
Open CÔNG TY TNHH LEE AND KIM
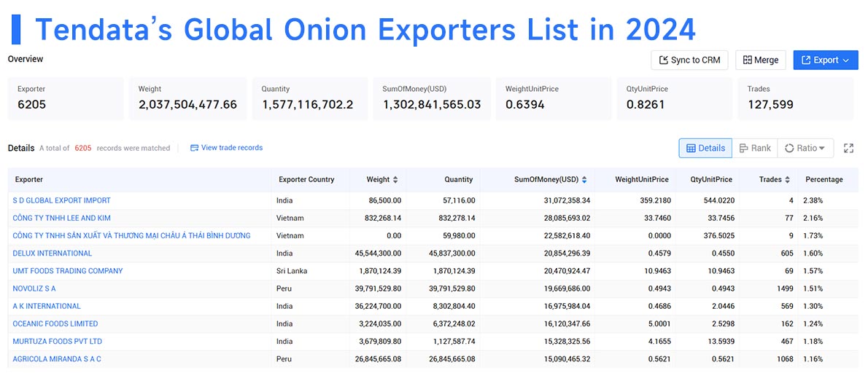61,218
